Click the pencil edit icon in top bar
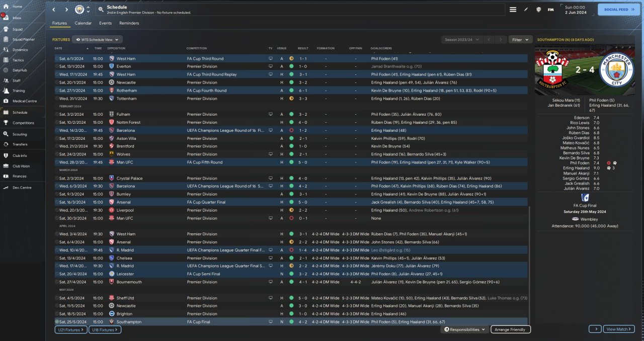Viewport: 644px width, 341px height. pyautogui.click(x=526, y=10)
